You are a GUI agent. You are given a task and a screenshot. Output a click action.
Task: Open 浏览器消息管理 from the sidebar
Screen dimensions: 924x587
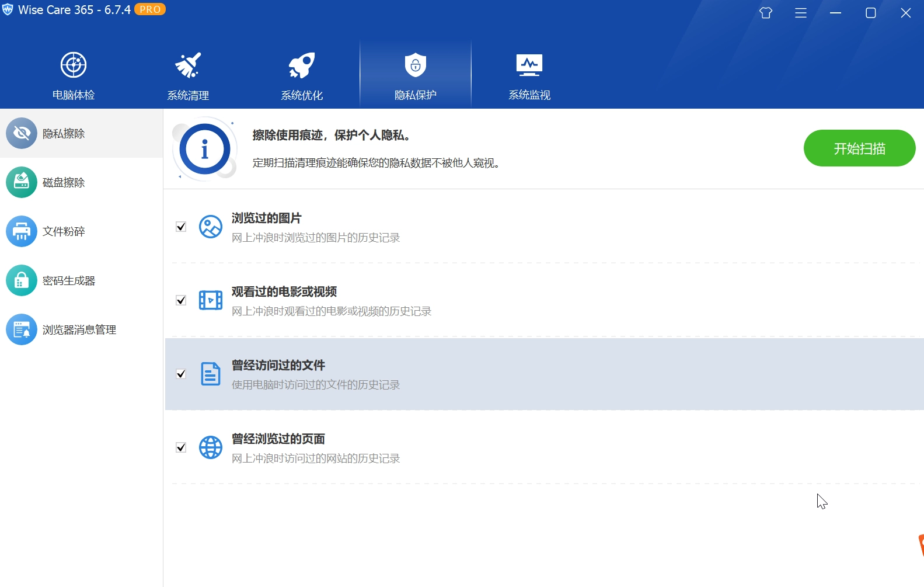click(x=81, y=329)
